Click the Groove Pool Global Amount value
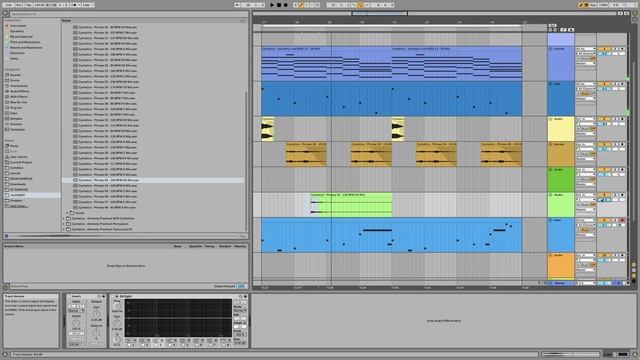 241,286
